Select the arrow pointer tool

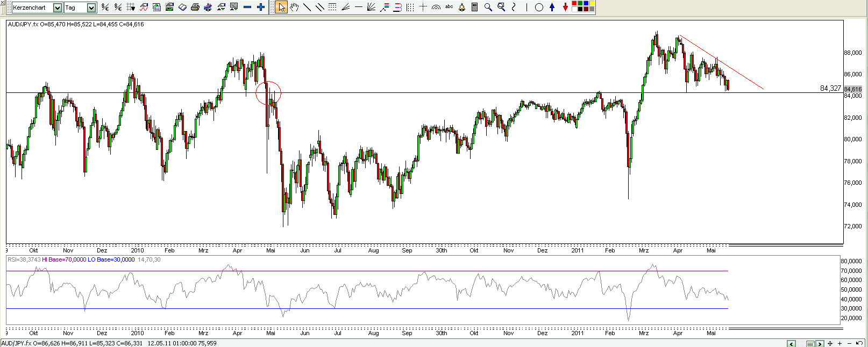coord(281,7)
